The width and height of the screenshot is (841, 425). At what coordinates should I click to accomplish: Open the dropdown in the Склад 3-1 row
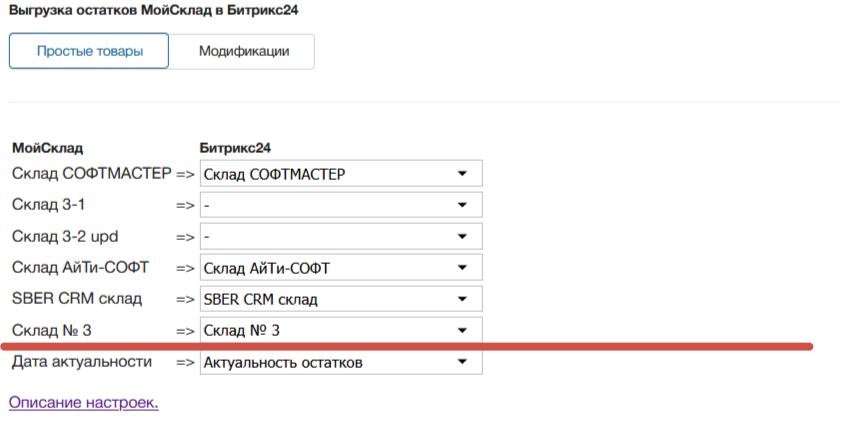click(x=341, y=205)
